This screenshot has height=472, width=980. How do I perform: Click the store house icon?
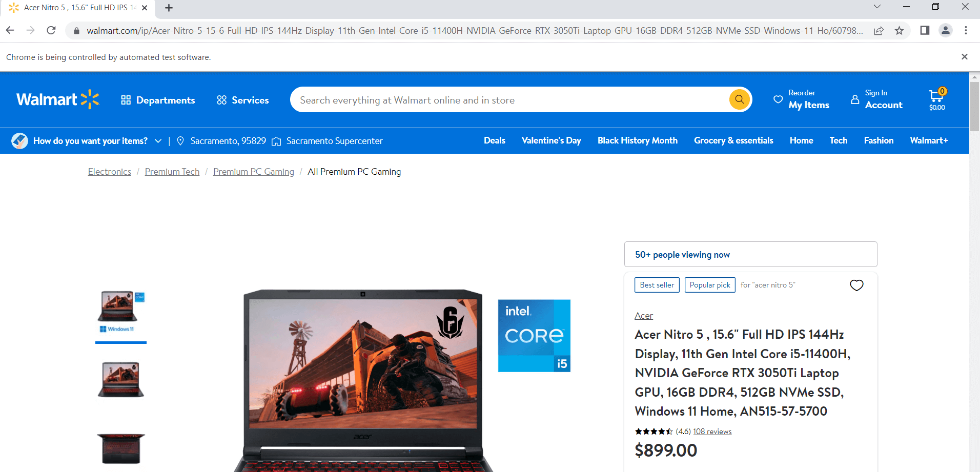click(x=276, y=141)
